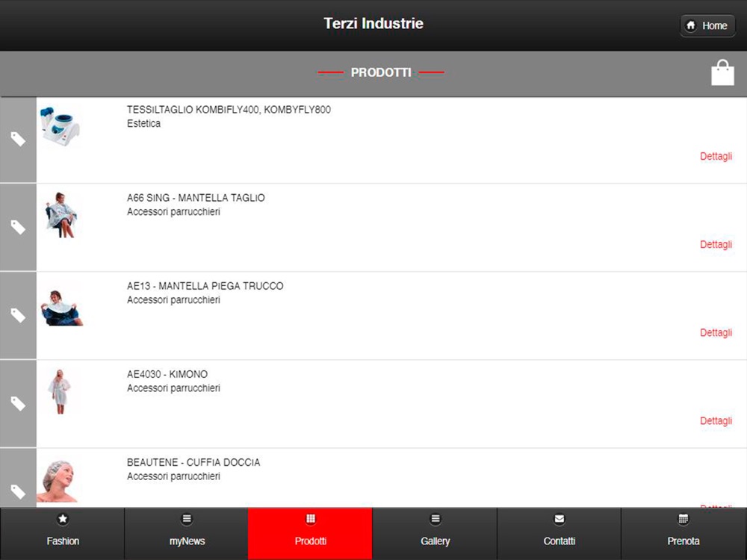Switch to the myNews tab

[187, 533]
